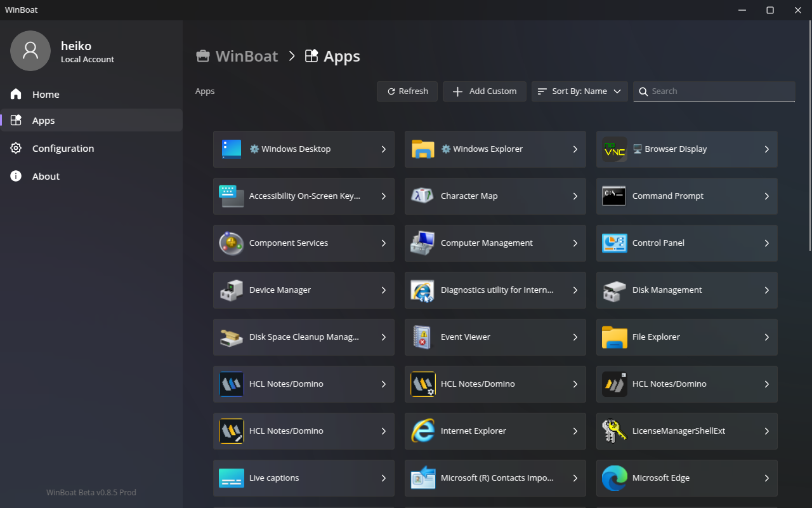Click into the Search apps field
Screen dimensions: 812x508
[x=714, y=91]
